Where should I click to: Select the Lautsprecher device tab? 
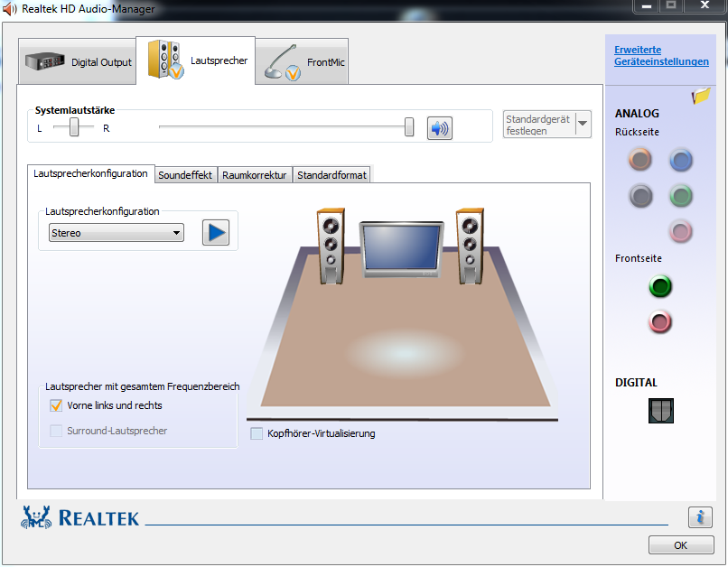[195, 60]
